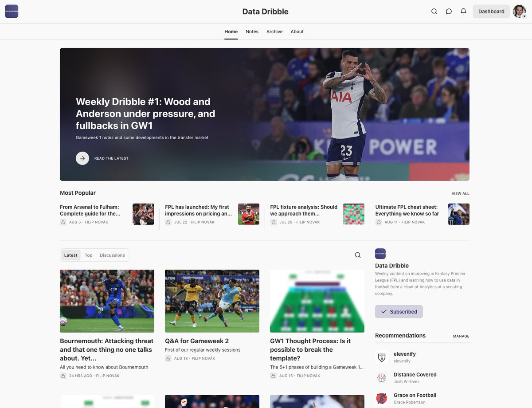Select the Latest filter tab
The width and height of the screenshot is (532, 408).
[x=70, y=255]
